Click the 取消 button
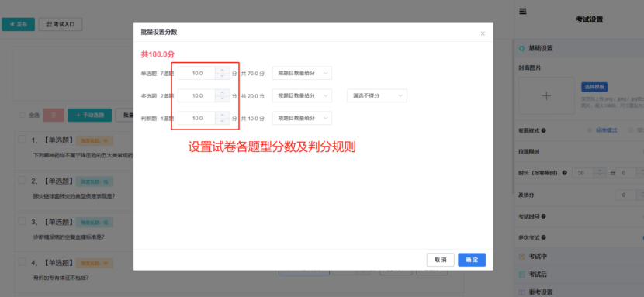This screenshot has height=297, width=644. click(440, 260)
